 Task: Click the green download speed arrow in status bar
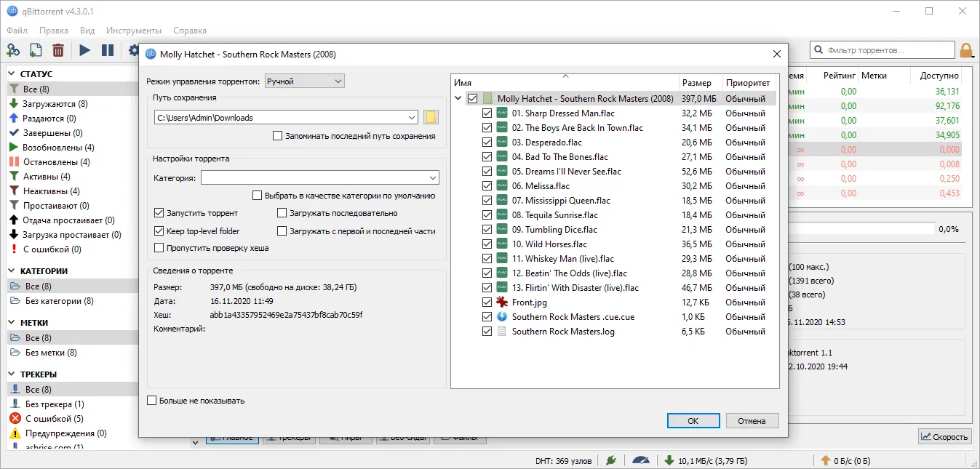pos(669,460)
